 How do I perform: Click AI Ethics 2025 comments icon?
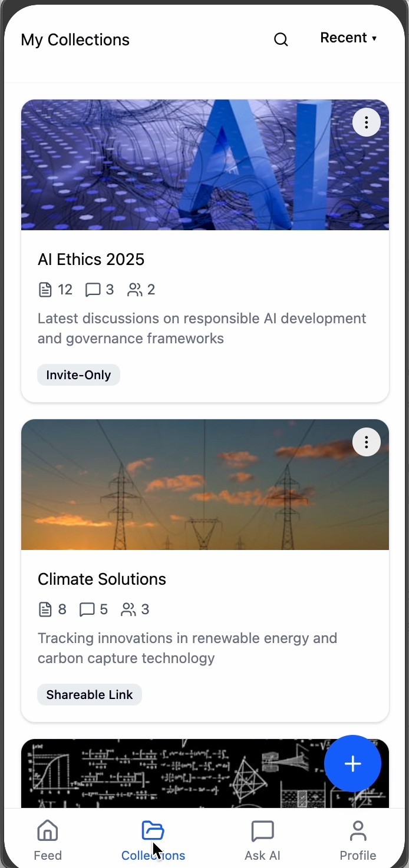pos(93,290)
